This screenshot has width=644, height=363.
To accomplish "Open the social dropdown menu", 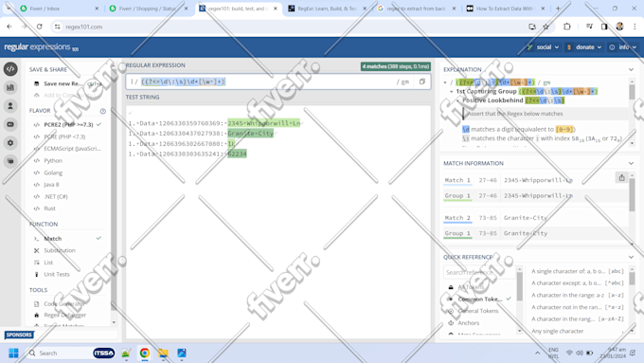I will (543, 47).
